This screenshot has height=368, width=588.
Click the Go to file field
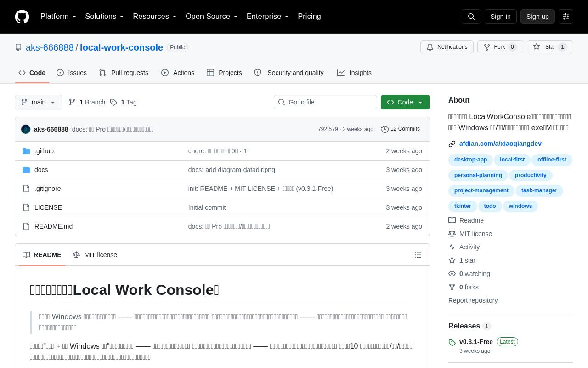pos(325,102)
